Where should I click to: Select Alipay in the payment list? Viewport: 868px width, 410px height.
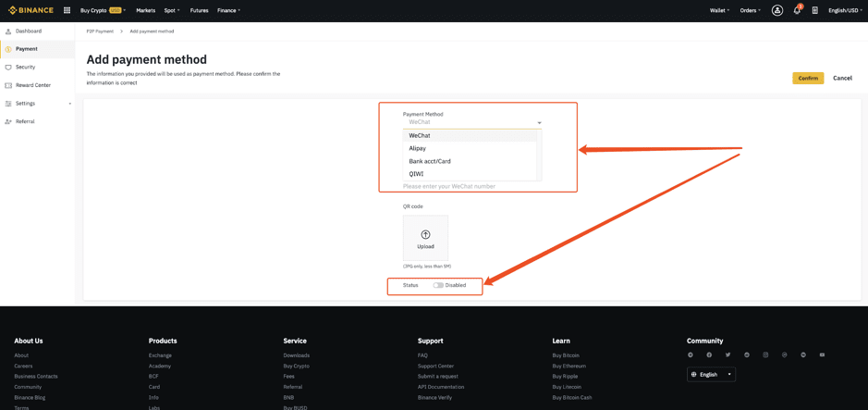pyautogui.click(x=470, y=148)
